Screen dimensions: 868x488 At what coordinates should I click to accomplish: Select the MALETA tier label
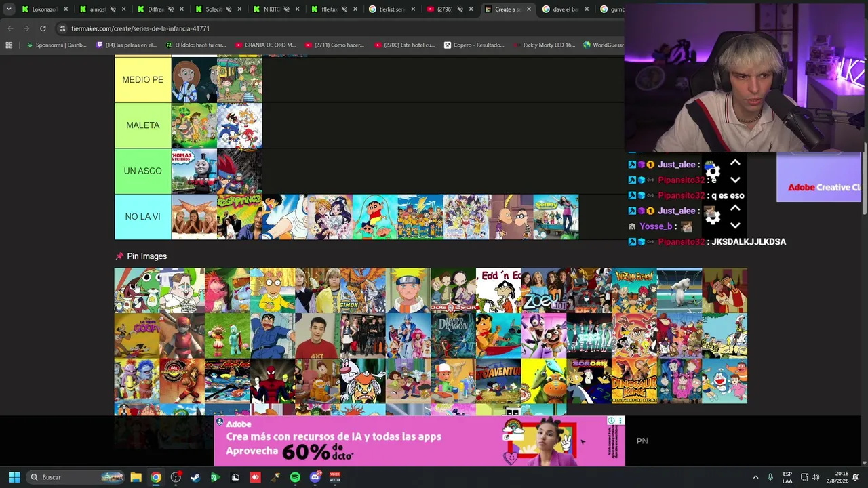[143, 125]
